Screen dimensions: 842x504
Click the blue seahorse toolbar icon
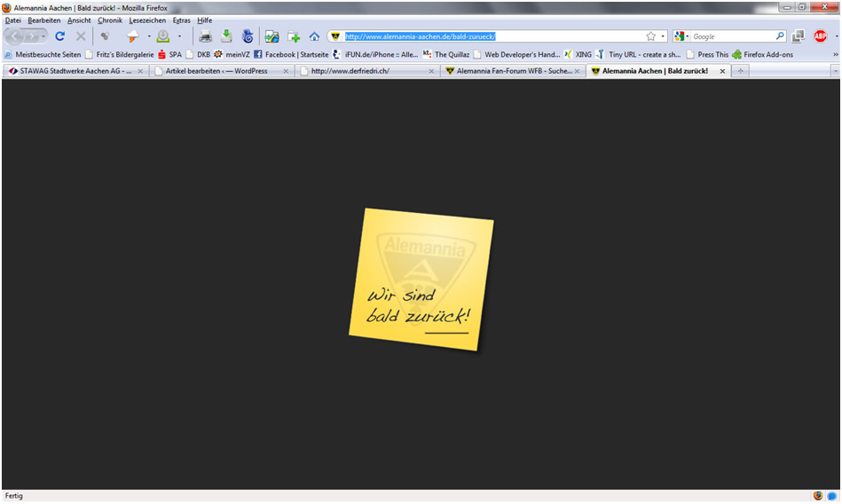pyautogui.click(x=248, y=36)
